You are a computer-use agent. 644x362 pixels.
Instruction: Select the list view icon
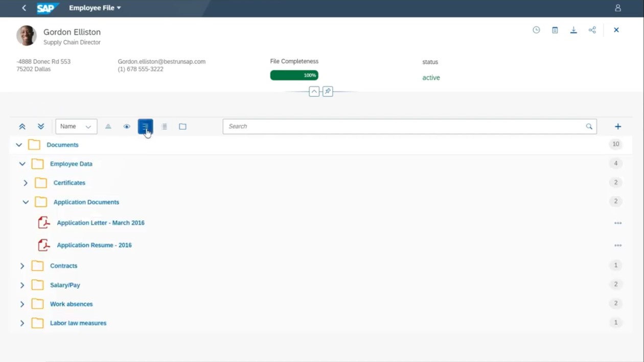tap(164, 126)
